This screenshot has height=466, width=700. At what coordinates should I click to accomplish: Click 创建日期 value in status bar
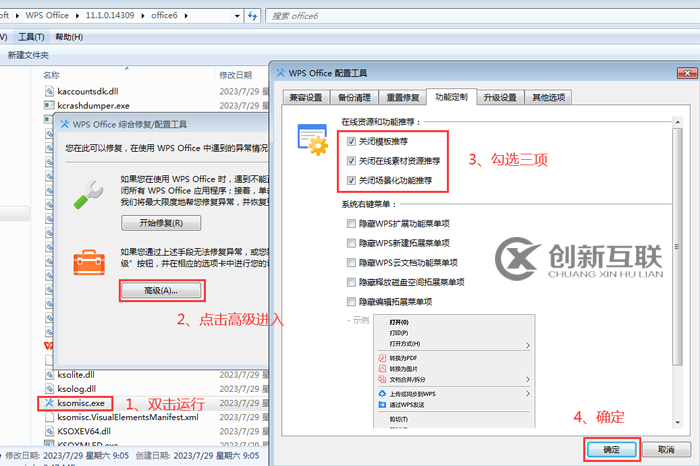coord(216,456)
